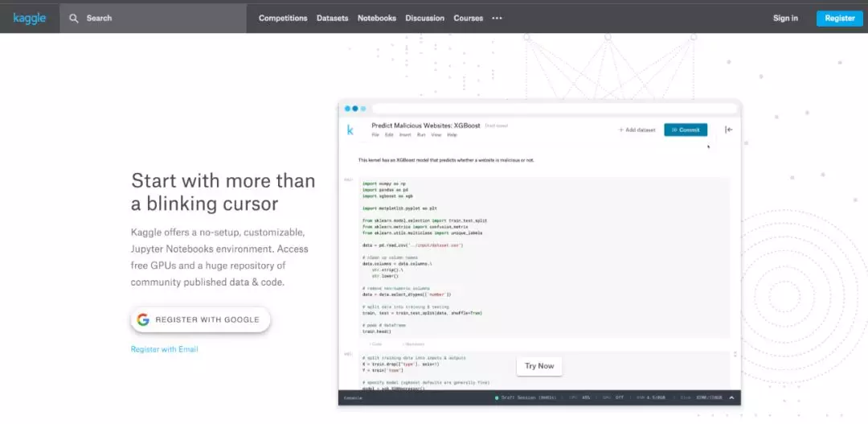Click the Google G logo icon
Screen dimensions: 868x424
(143, 319)
